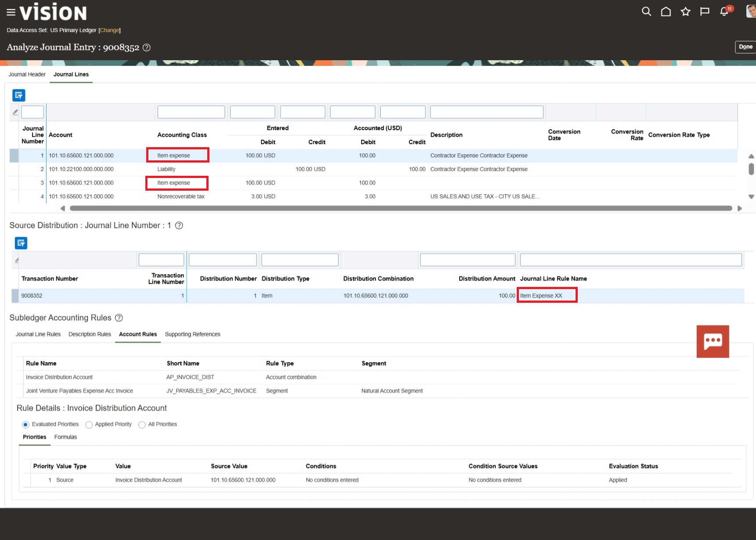This screenshot has height=540, width=756.
Task: Select the Applied Priority radio button
Action: (x=89, y=424)
